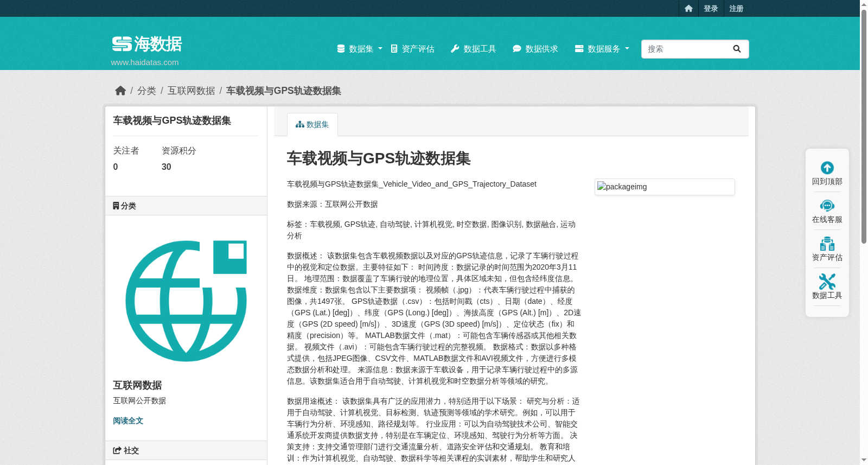Click the page scrollbar thumb
The height and width of the screenshot is (465, 868).
pyautogui.click(x=864, y=126)
